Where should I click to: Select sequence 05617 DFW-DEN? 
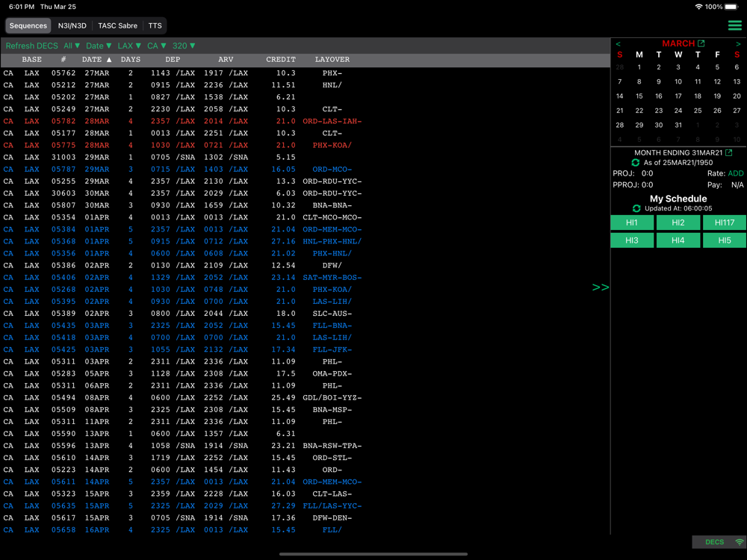tap(305, 518)
